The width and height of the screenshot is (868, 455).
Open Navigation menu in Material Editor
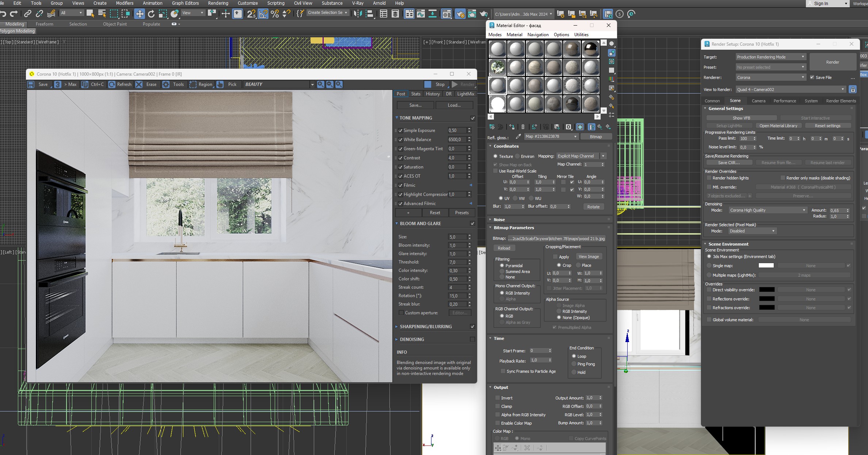[x=538, y=35]
